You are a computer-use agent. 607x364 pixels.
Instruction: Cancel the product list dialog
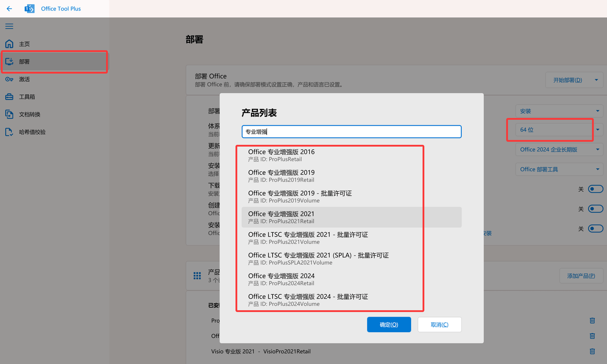click(439, 324)
